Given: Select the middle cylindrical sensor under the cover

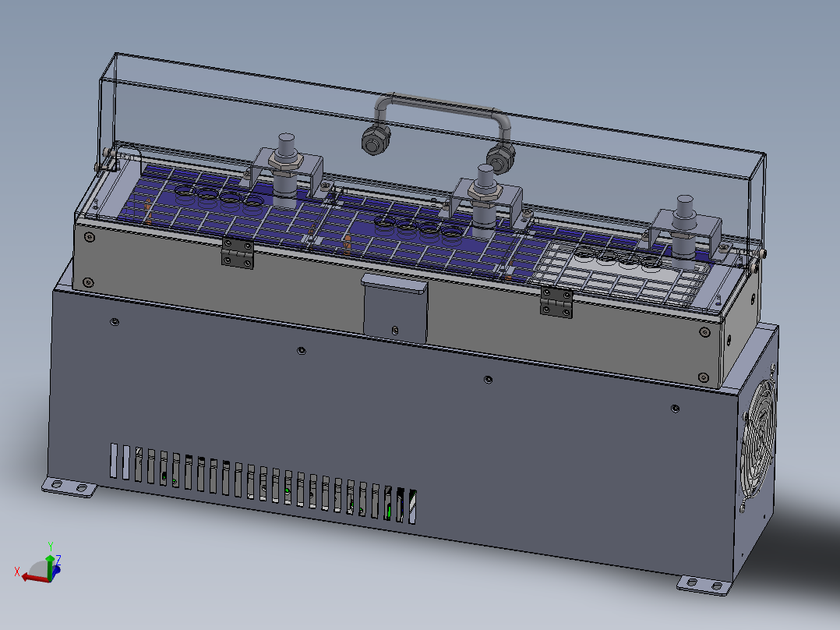Looking at the screenshot, I should point(485,201).
